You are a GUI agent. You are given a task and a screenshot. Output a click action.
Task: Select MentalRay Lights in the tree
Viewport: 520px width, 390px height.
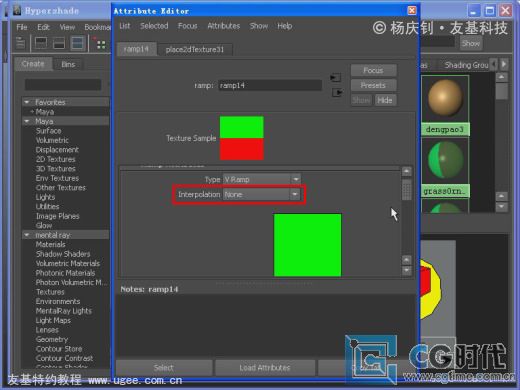64,311
